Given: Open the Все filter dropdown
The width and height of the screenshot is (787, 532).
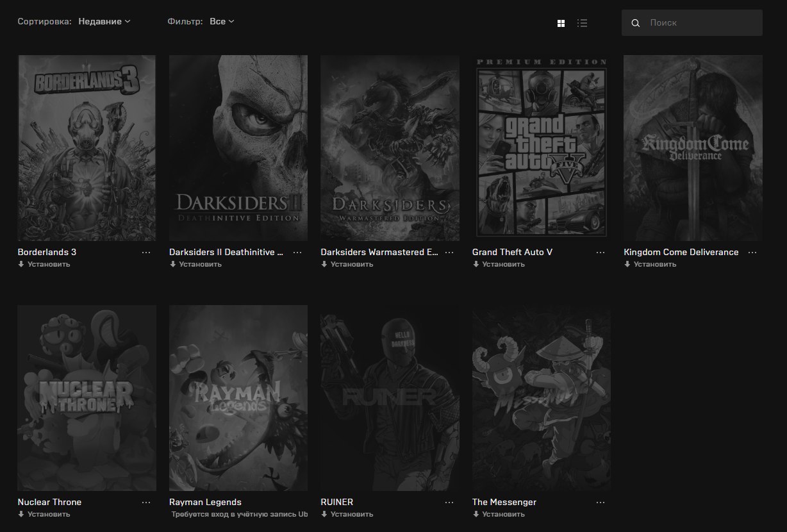Looking at the screenshot, I should [222, 21].
